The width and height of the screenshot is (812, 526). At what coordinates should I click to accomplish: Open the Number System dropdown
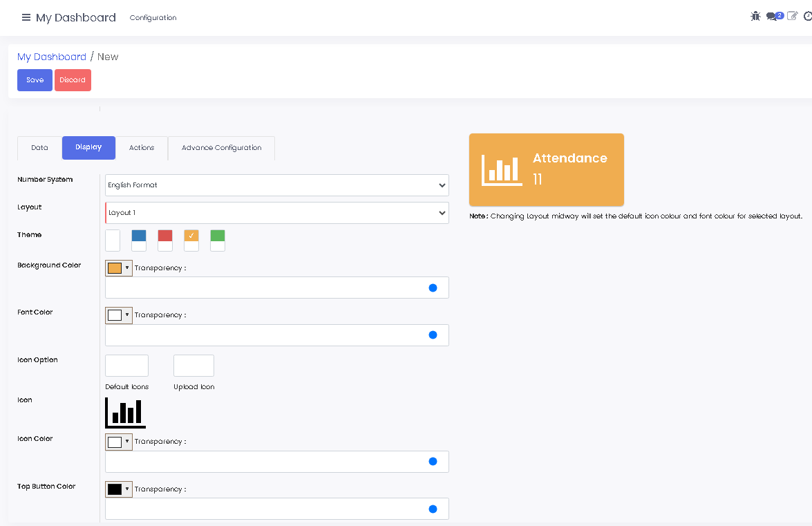(276, 185)
